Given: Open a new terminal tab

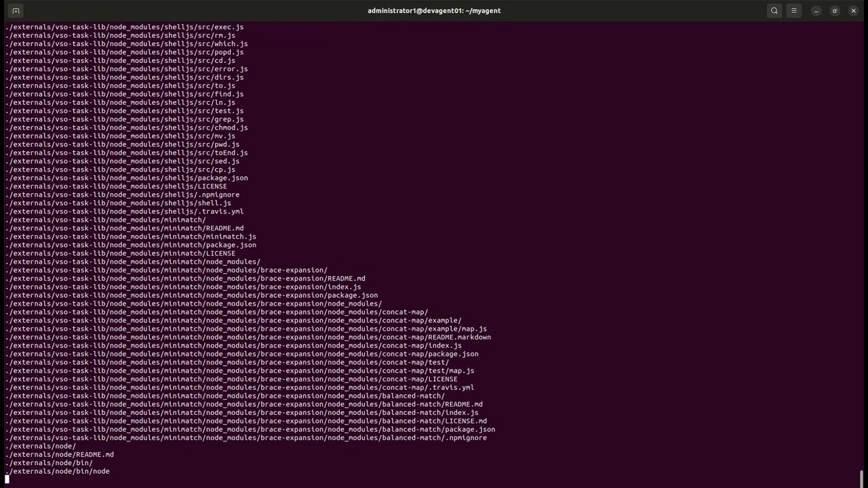Looking at the screenshot, I should pyautogui.click(x=16, y=11).
